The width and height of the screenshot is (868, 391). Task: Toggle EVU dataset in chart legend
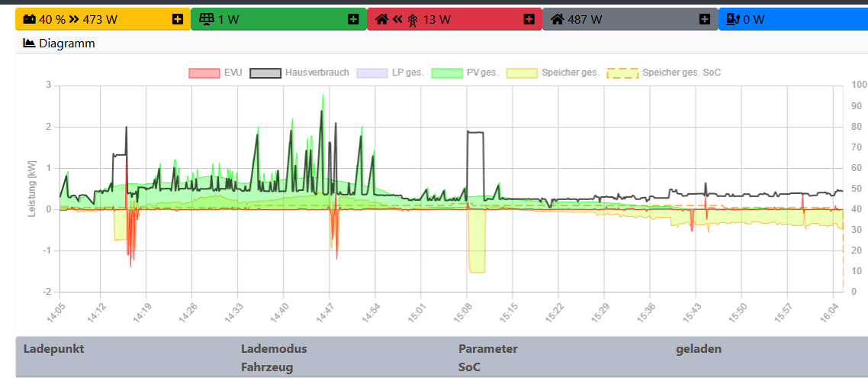[x=216, y=73]
